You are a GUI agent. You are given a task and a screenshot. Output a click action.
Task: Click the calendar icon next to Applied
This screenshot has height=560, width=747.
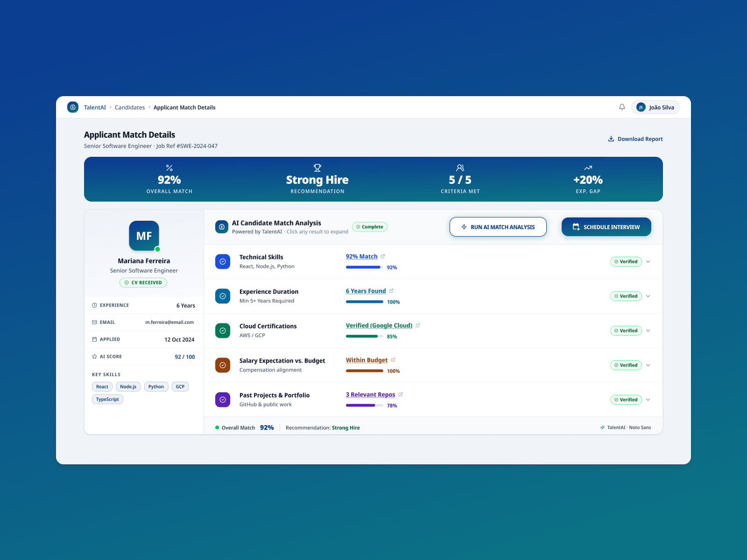[x=95, y=339]
